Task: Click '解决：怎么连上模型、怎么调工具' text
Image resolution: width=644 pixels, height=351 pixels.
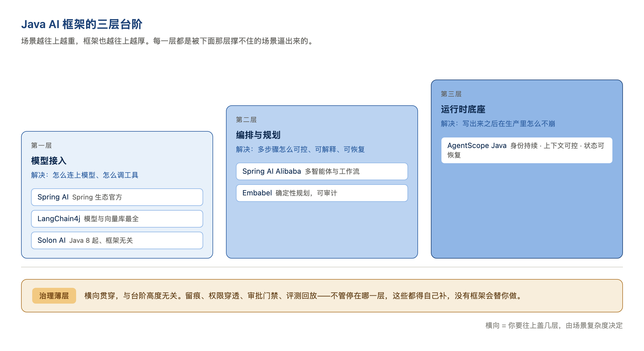Action: pyautogui.click(x=85, y=175)
